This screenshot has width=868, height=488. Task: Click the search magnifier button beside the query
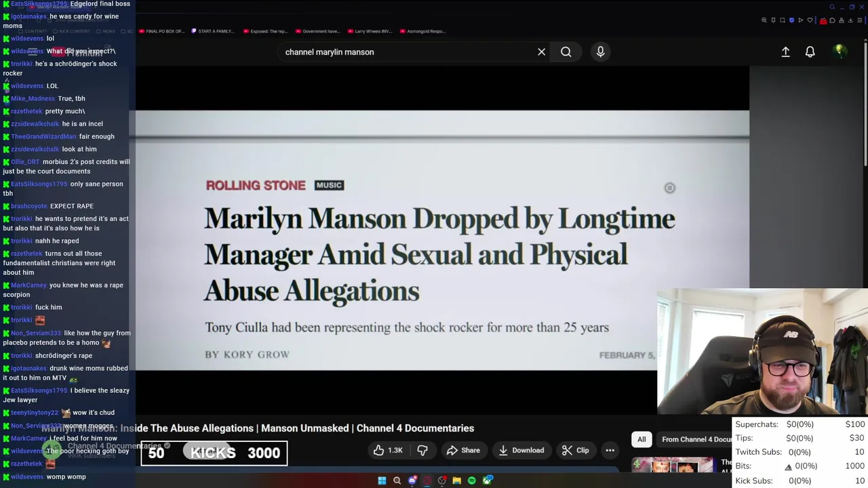566,52
